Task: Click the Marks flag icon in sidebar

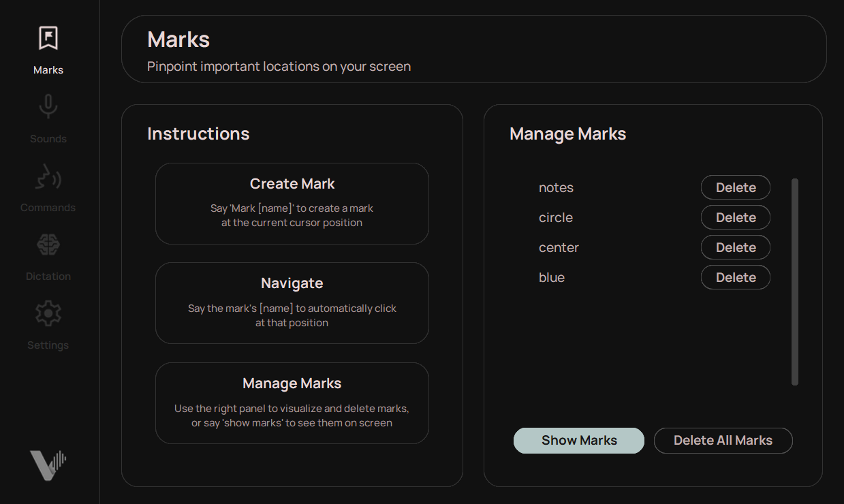Action: pyautogui.click(x=48, y=37)
